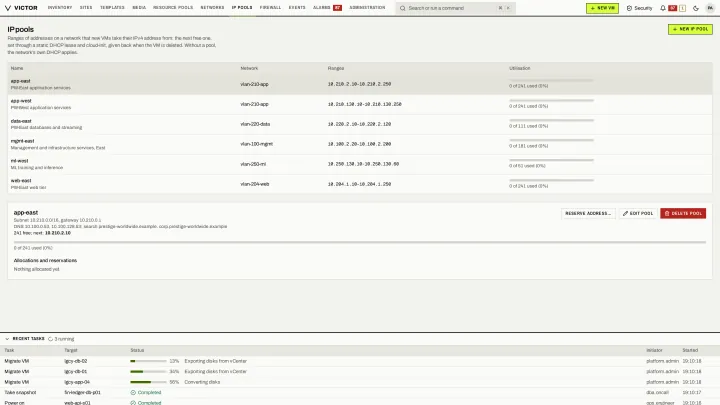
Task: Click the red alarm count badge in nav
Action: (338, 8)
